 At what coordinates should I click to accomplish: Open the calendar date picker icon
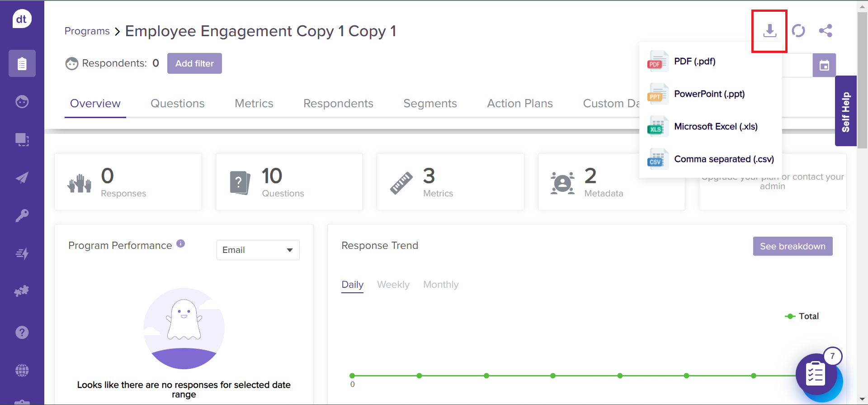[824, 65]
